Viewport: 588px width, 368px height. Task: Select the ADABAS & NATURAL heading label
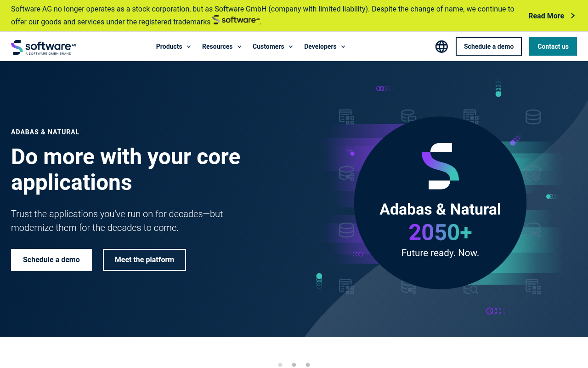pos(45,132)
